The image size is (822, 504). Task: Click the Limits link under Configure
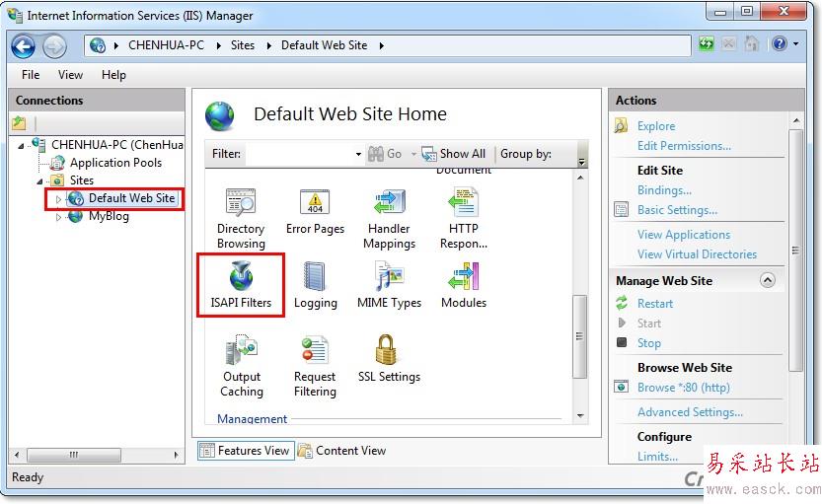pyautogui.click(x=657, y=457)
